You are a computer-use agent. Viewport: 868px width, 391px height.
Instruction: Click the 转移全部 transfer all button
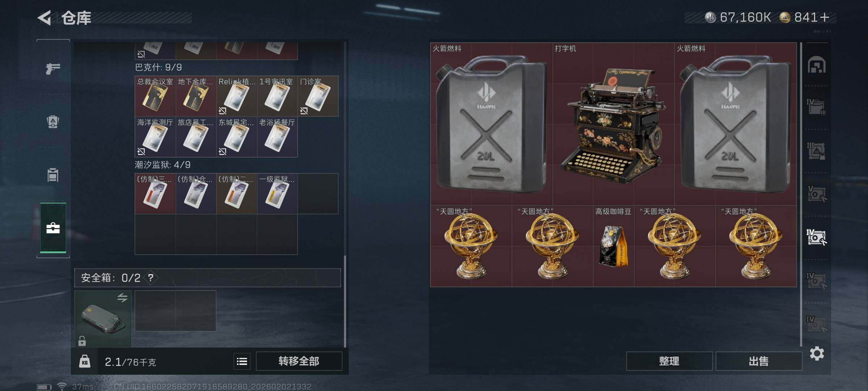click(x=299, y=361)
